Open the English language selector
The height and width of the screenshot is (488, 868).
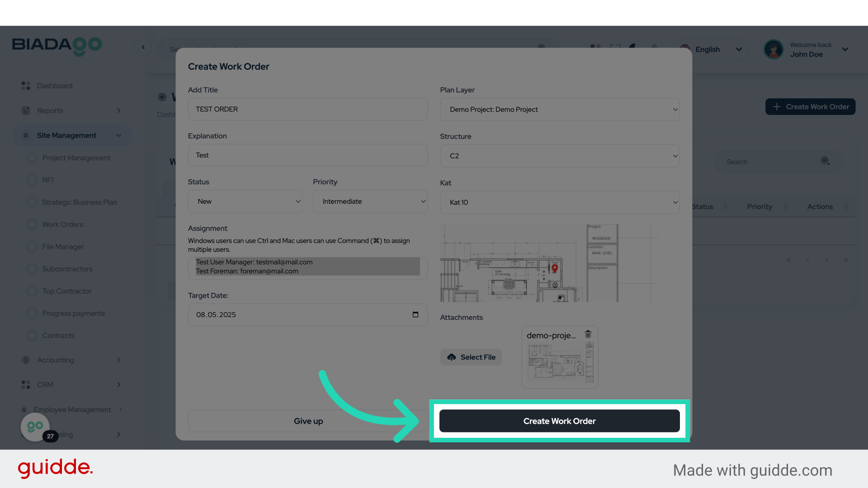click(x=711, y=49)
